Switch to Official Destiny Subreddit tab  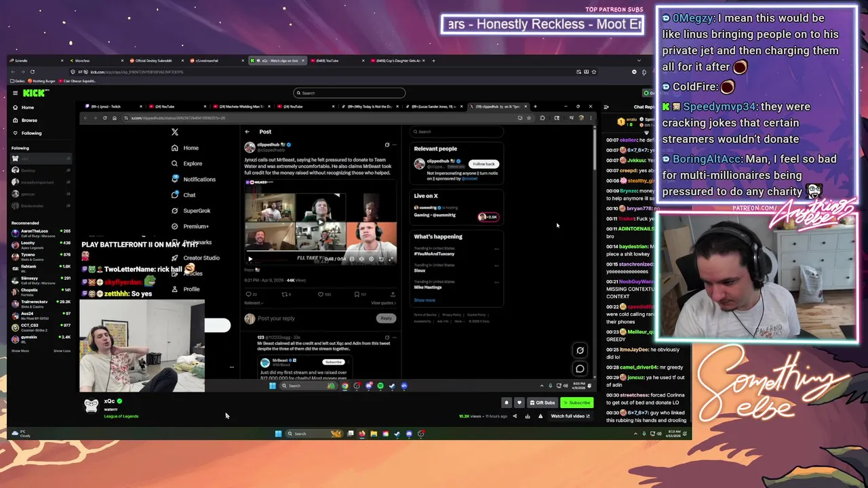click(156, 60)
